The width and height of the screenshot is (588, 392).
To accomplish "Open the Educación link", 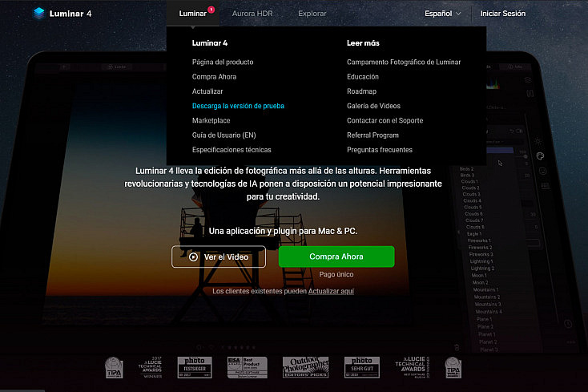I will [x=363, y=76].
